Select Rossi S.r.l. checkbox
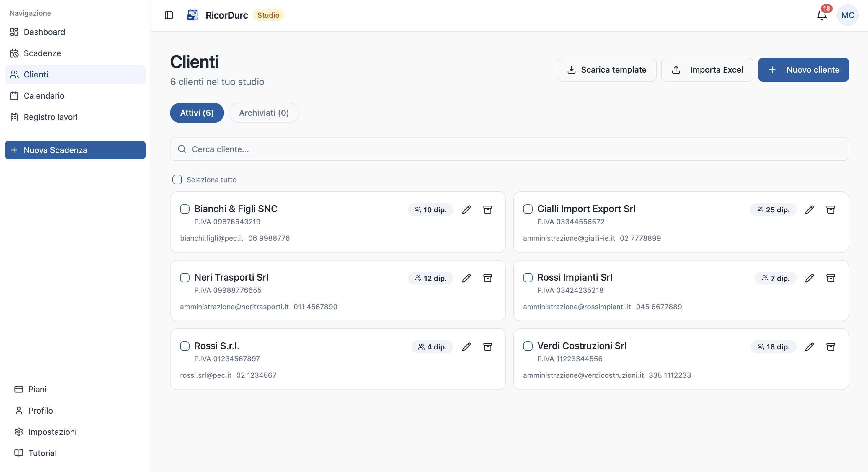Screen dimensions: 868x472 point(185,346)
